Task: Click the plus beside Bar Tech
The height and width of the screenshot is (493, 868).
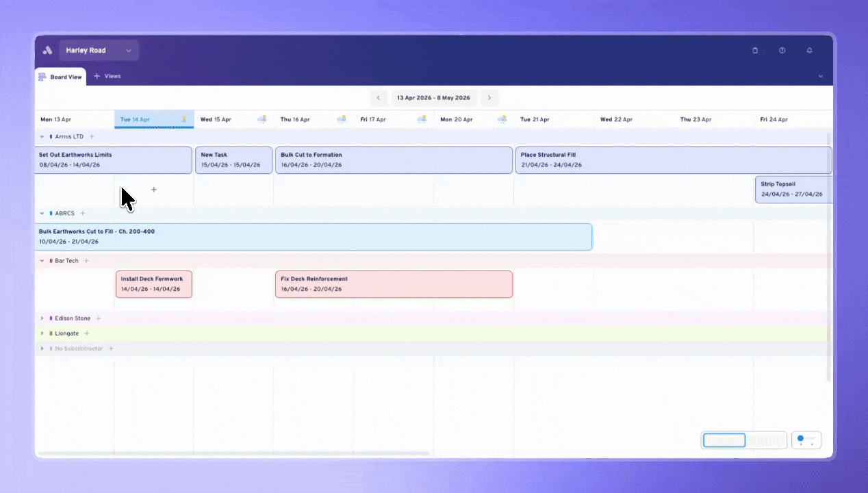Action: [87, 261]
